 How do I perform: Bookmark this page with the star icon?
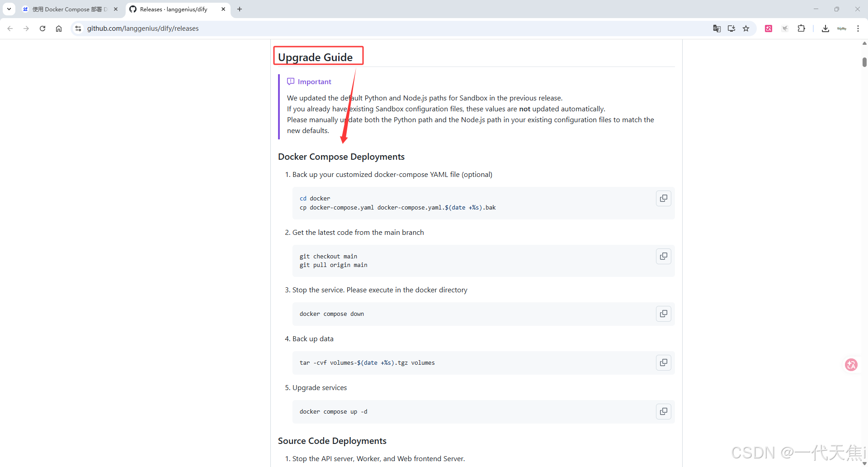(x=746, y=29)
